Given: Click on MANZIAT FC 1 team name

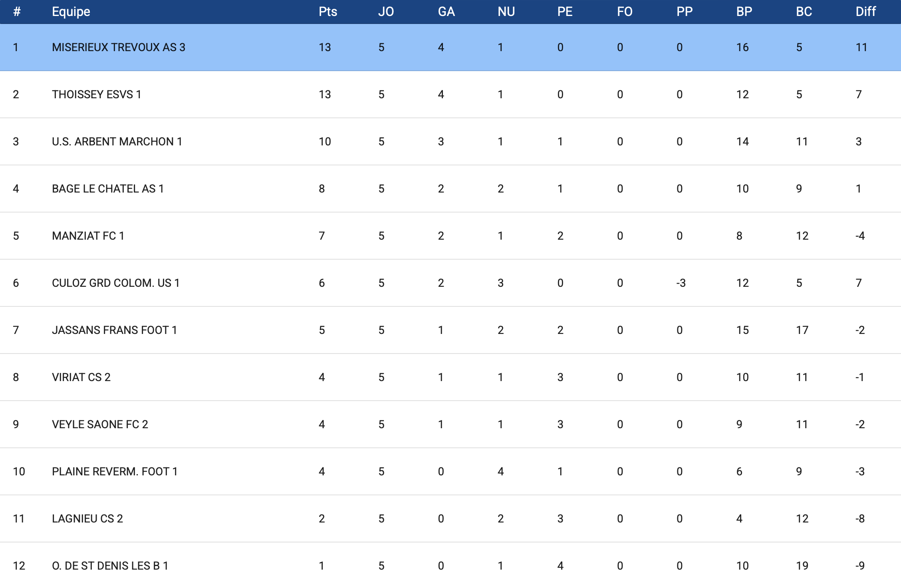Looking at the screenshot, I should (x=88, y=236).
